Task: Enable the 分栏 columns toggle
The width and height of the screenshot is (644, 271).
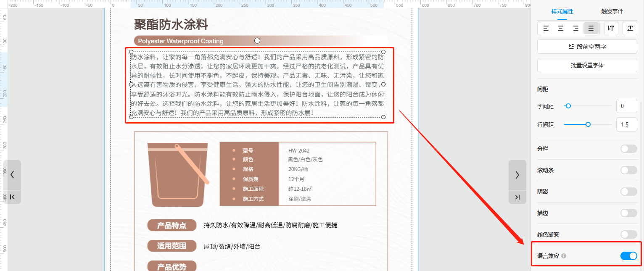Action: click(x=628, y=149)
